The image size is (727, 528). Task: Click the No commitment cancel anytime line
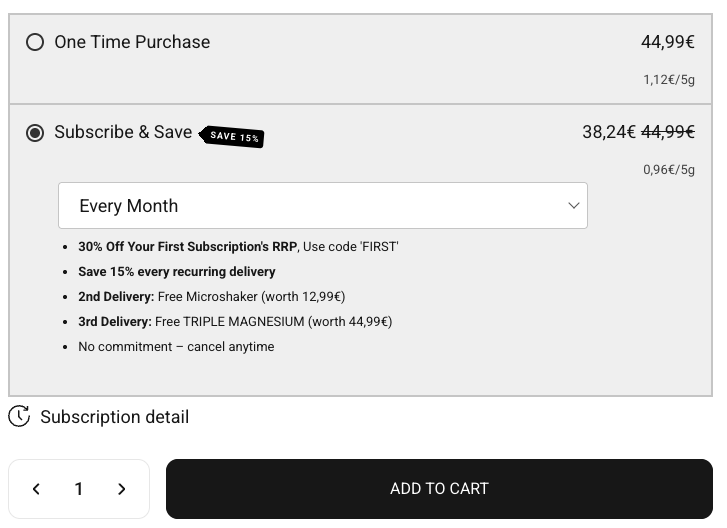pyautogui.click(x=176, y=346)
